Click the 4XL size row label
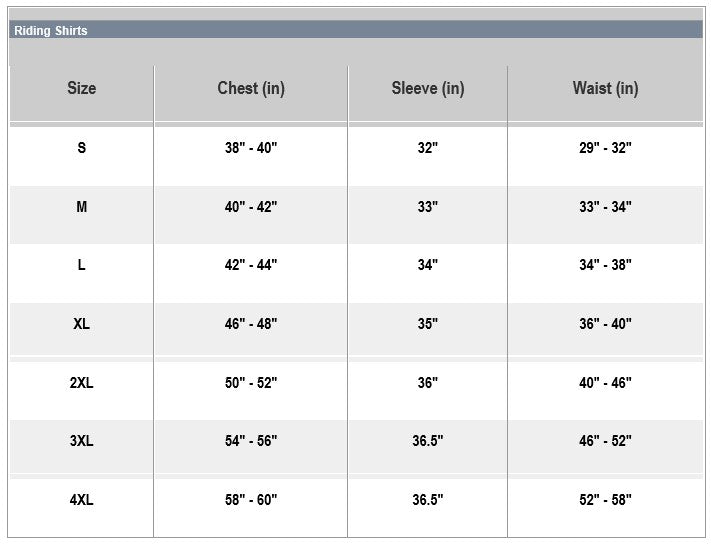This screenshot has width=711, height=546. [82, 500]
